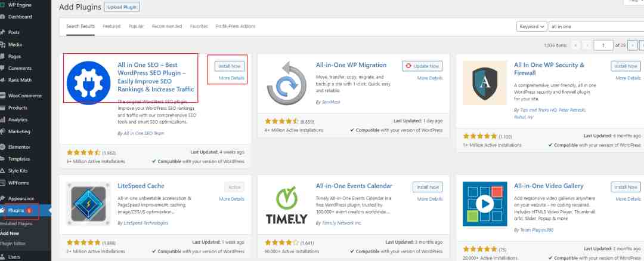Click the Templates sidebar icon
Viewport: 644px width, 261px height.
[x=3, y=159]
